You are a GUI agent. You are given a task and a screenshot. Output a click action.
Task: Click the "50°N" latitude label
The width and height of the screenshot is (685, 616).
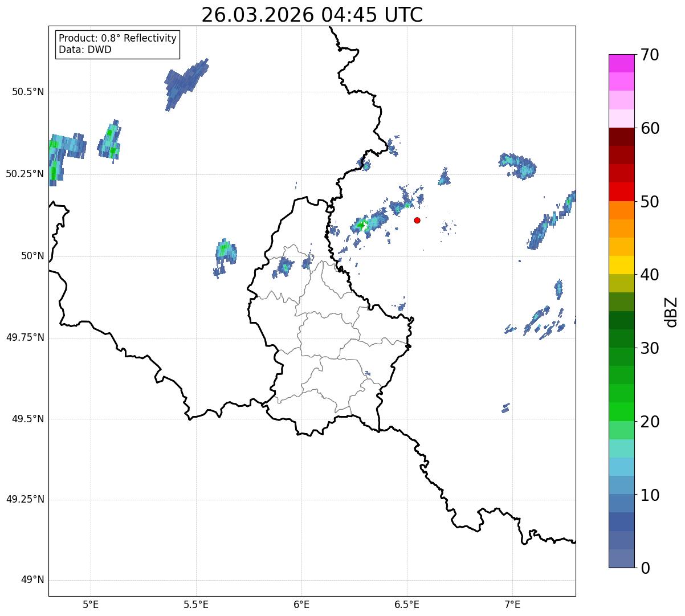32,256
